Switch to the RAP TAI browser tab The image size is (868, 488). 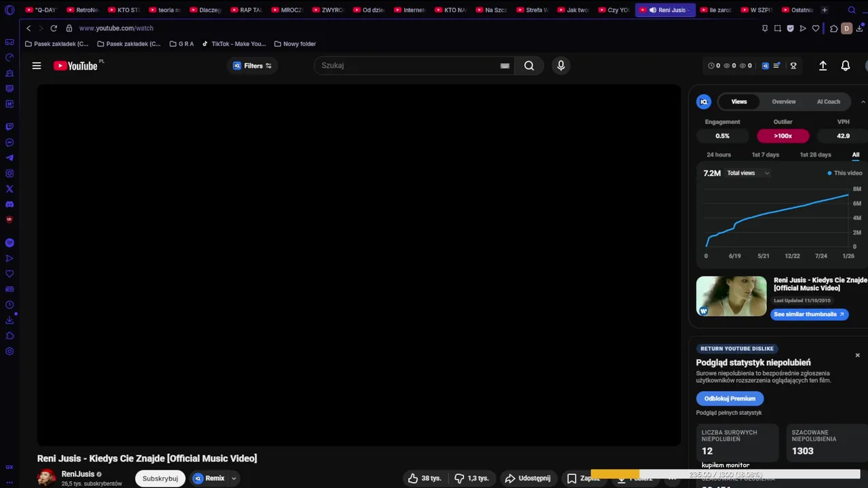tap(245, 10)
